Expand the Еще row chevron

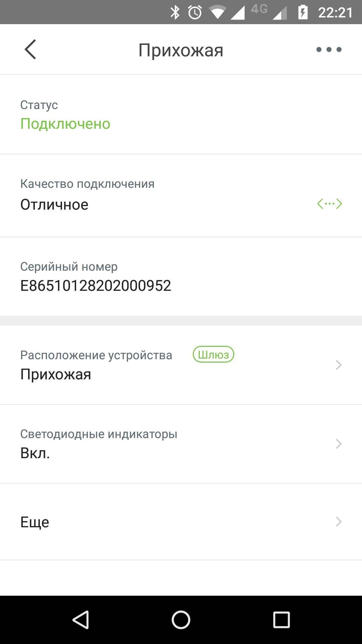point(339,522)
